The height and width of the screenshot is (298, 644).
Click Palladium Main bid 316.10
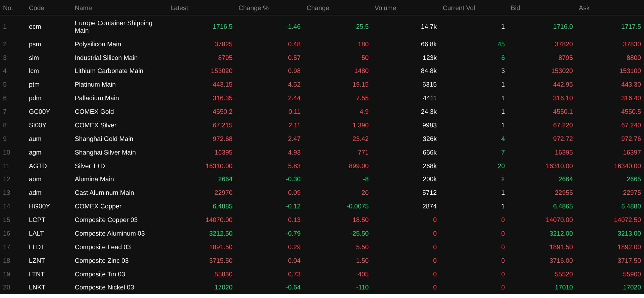[x=563, y=98]
